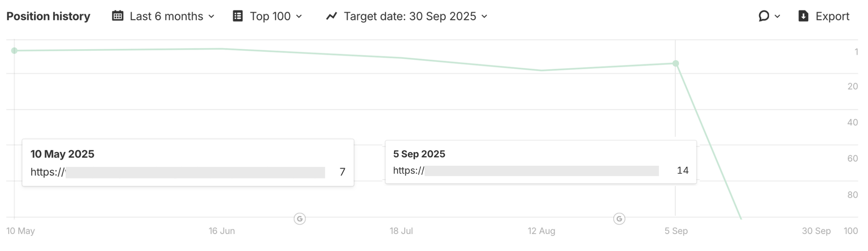Export the position history data
The height and width of the screenshot is (251, 868).
point(824,16)
